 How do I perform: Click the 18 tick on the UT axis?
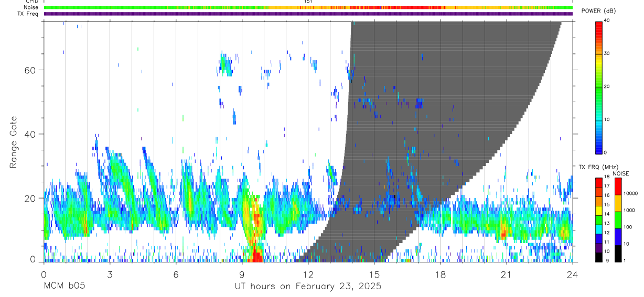440,274
